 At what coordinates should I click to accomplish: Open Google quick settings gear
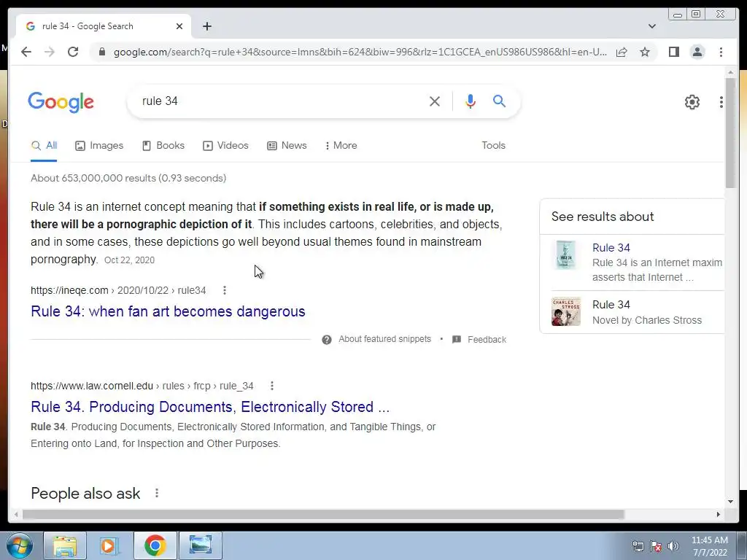(x=692, y=102)
